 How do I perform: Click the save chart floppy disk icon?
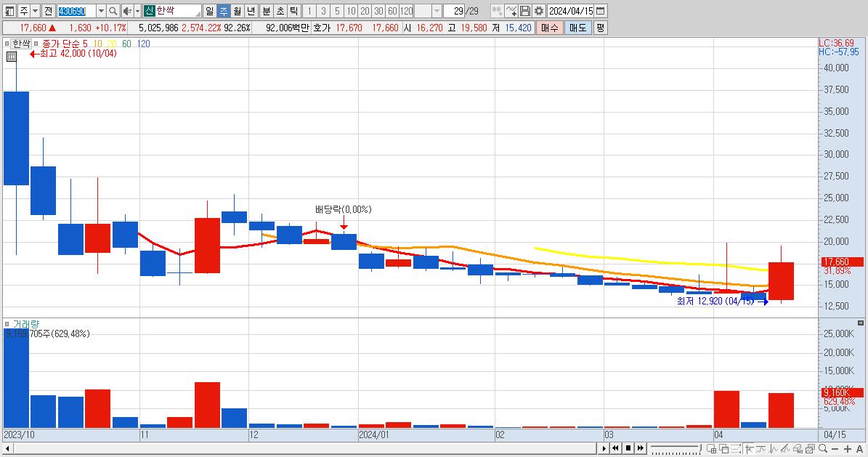(x=524, y=11)
